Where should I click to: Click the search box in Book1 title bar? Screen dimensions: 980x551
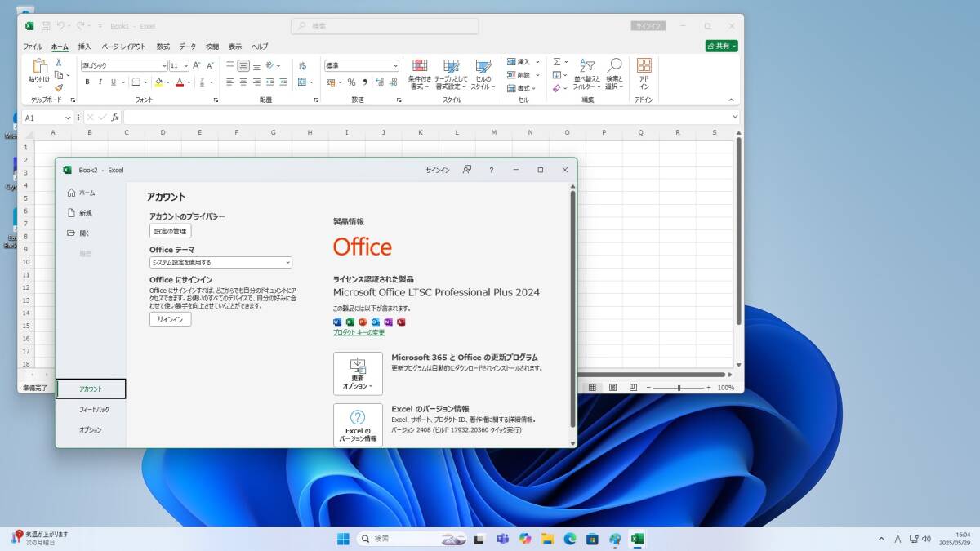(x=385, y=26)
